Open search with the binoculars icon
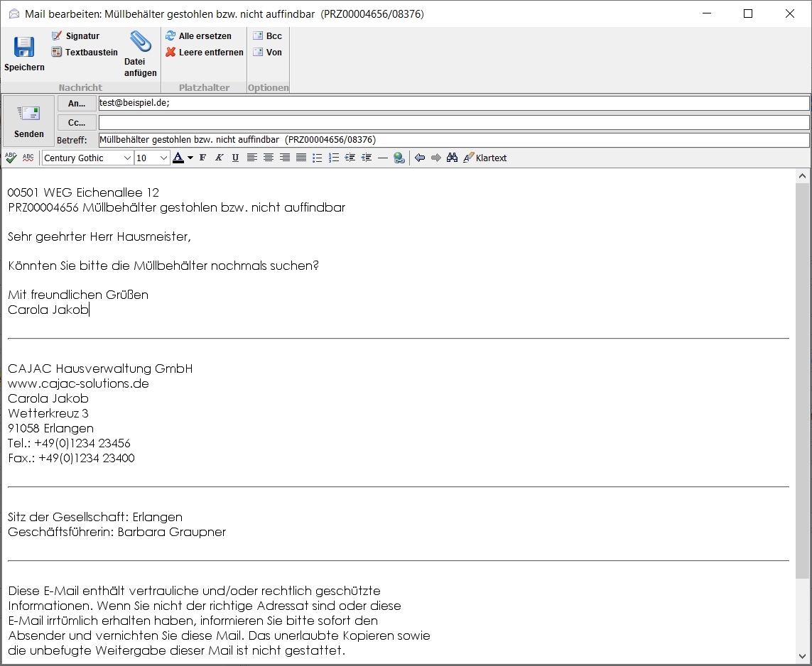Image resolution: width=812 pixels, height=666 pixels. pyautogui.click(x=452, y=158)
